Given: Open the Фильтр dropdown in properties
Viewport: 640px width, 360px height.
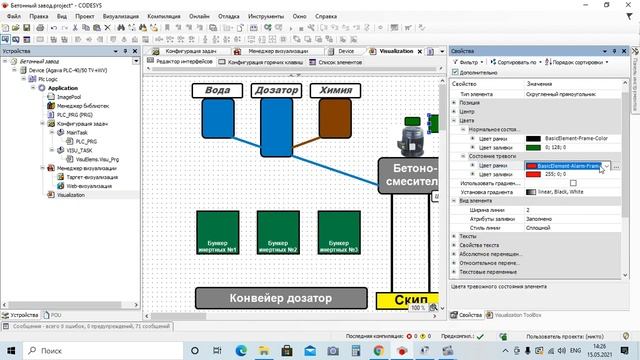Looking at the screenshot, I should click(x=468, y=62).
